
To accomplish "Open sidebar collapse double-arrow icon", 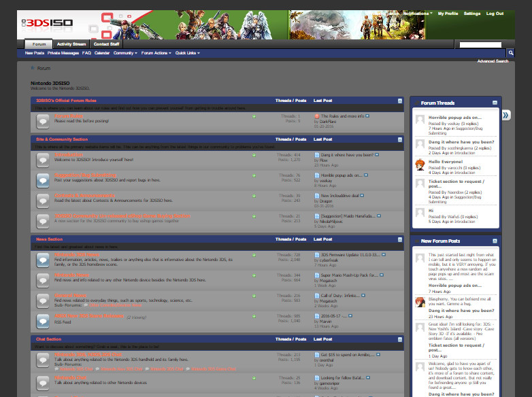I will coord(506,116).
